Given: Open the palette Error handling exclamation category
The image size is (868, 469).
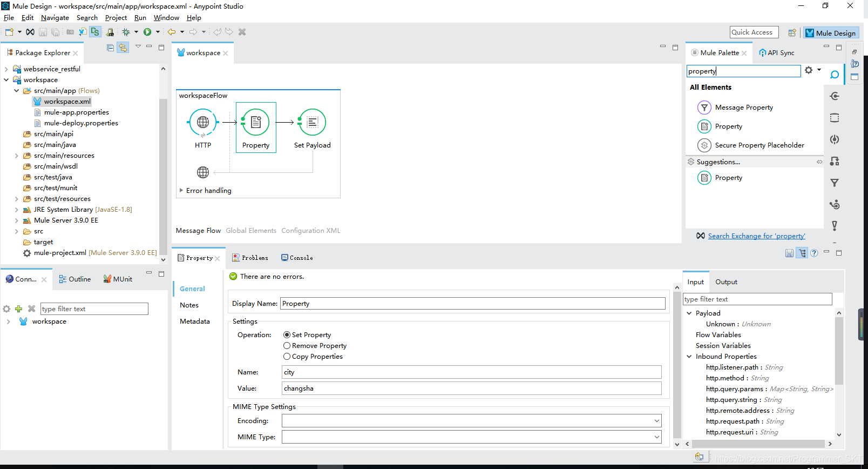Looking at the screenshot, I should [835, 226].
